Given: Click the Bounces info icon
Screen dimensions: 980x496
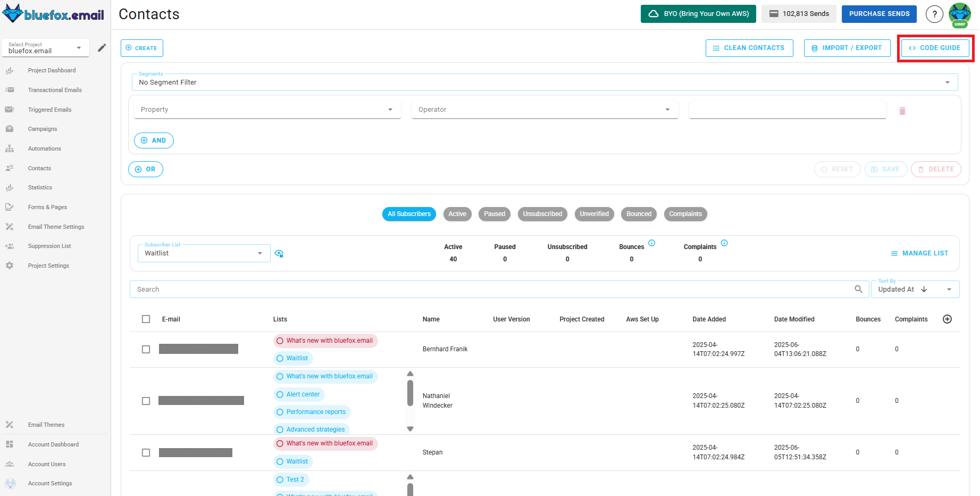Looking at the screenshot, I should click(x=651, y=243).
